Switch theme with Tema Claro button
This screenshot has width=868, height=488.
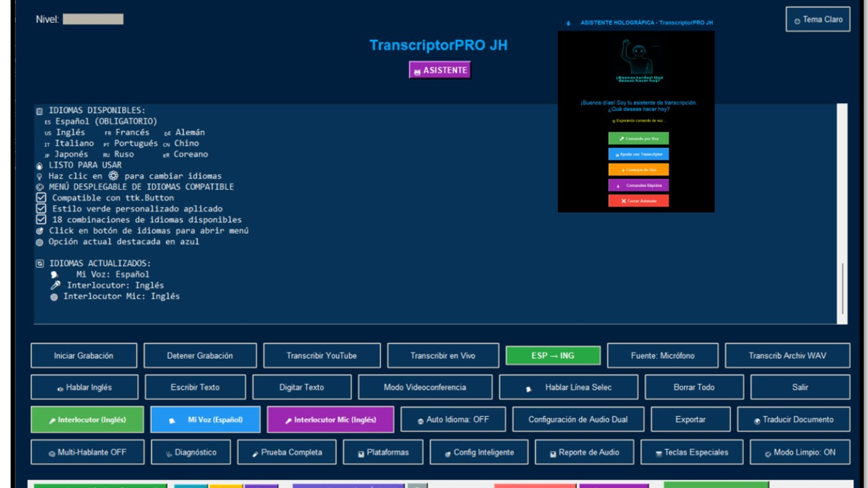[x=818, y=20]
